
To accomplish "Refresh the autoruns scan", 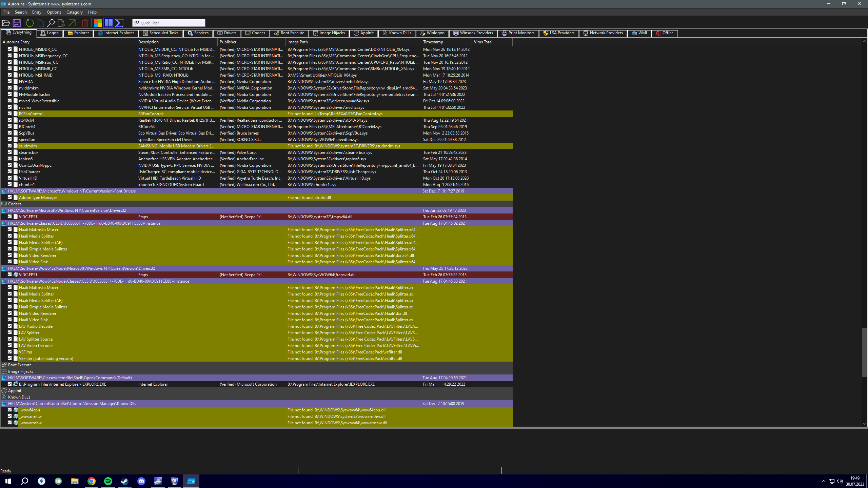I will [x=29, y=23].
